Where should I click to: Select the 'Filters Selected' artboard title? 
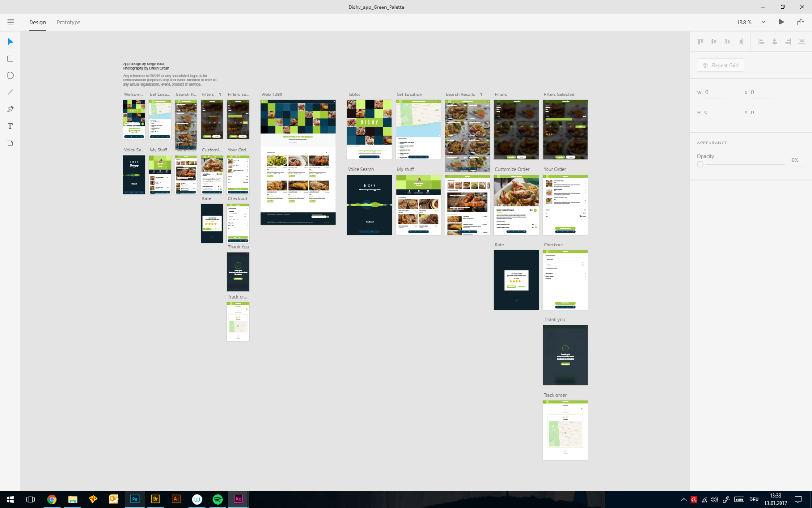point(559,95)
